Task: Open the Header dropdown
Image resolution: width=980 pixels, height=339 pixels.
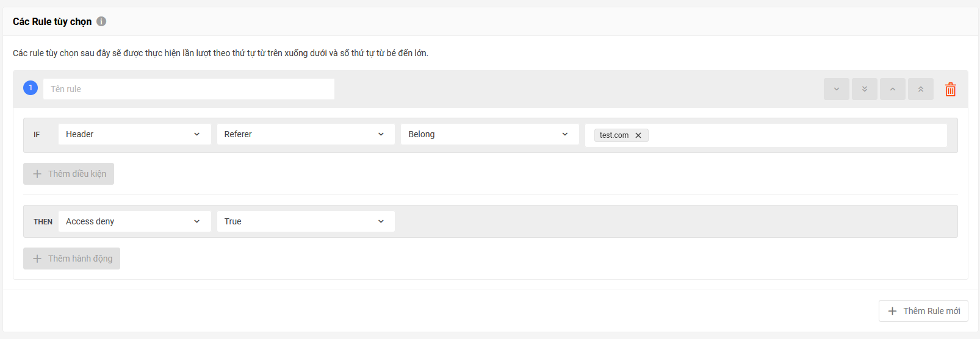Action: pyautogui.click(x=135, y=134)
